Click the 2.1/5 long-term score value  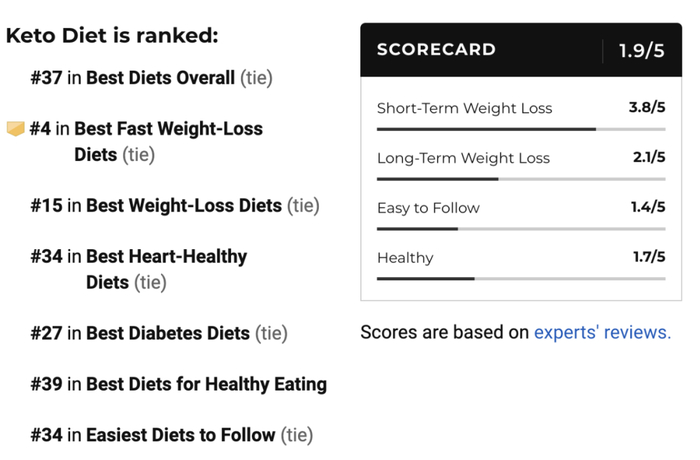tap(649, 157)
